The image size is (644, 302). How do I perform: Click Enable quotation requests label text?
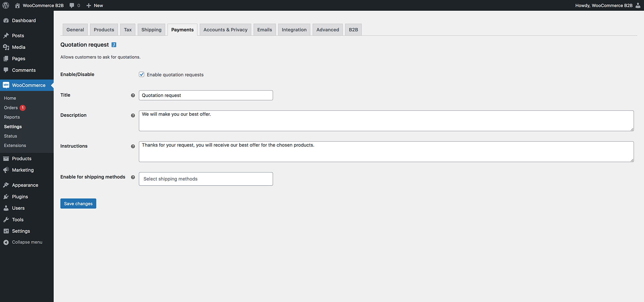(175, 74)
